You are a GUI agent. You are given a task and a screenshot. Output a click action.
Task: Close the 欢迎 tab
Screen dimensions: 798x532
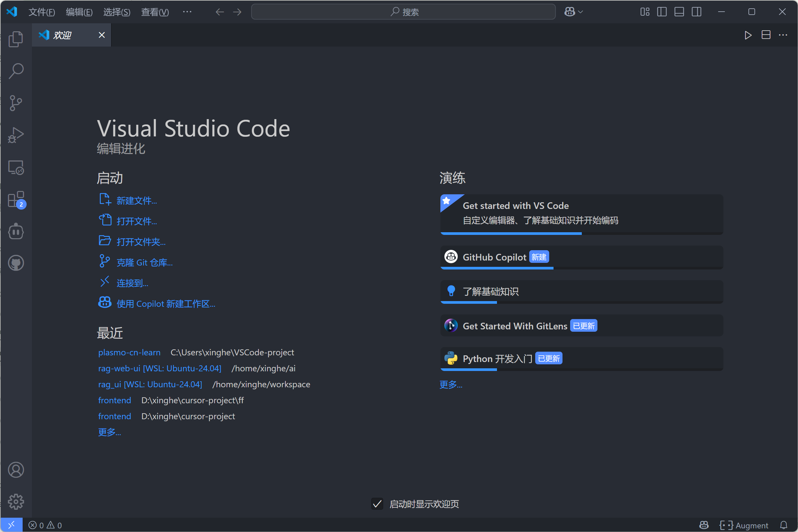[102, 35]
